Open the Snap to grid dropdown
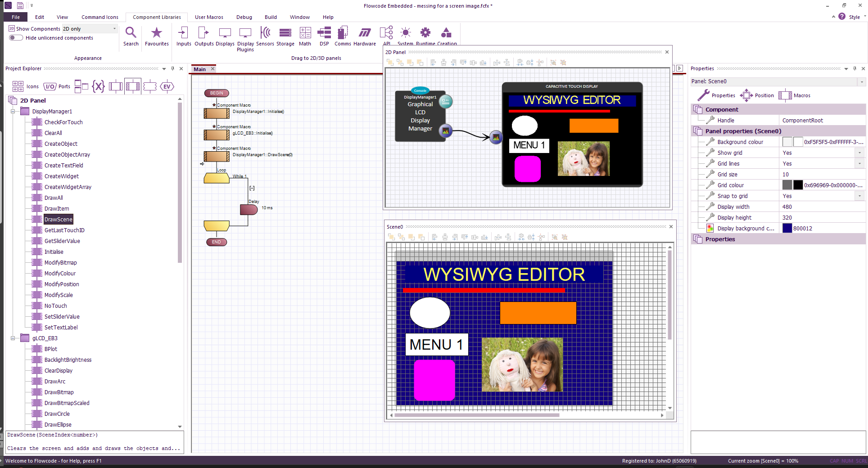This screenshot has height=468, width=868. (x=860, y=196)
